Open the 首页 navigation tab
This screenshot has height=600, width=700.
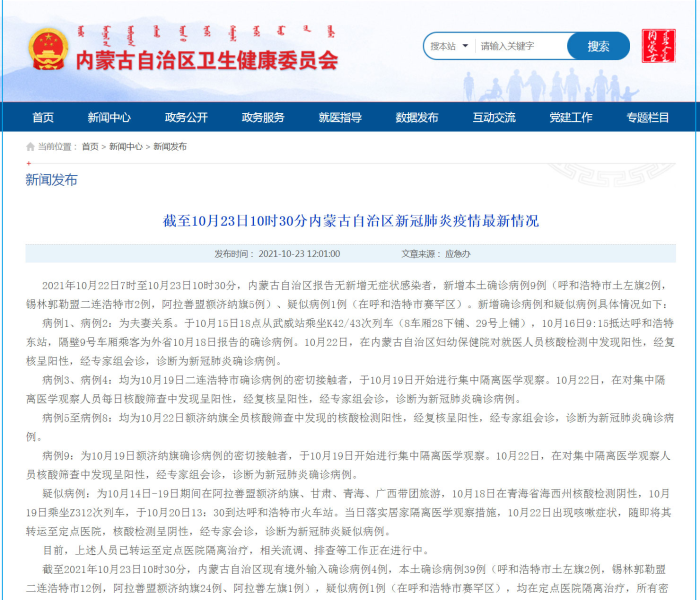tap(43, 117)
